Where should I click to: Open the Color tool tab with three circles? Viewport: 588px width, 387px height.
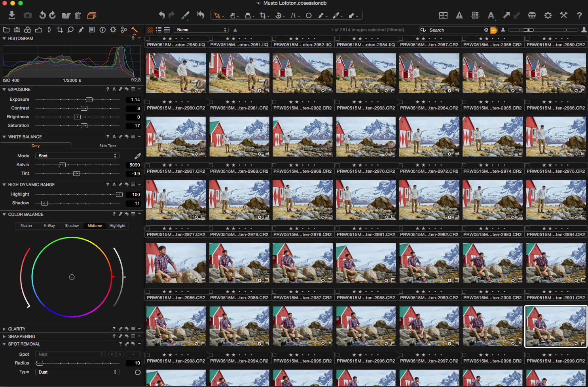[x=28, y=30]
